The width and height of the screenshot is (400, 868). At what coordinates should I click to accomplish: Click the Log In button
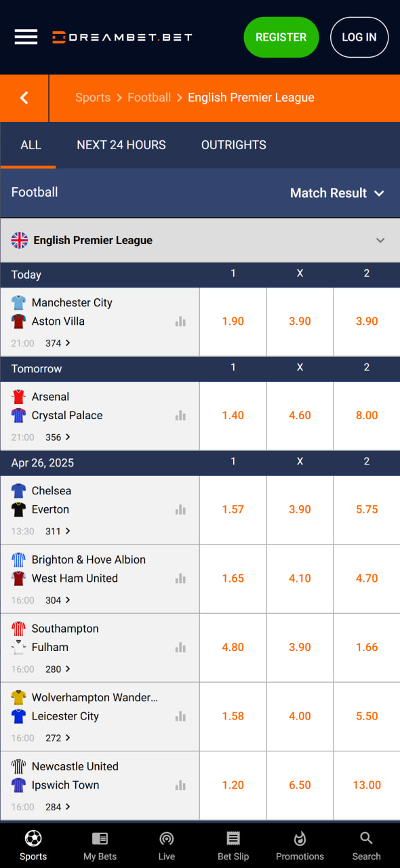pyautogui.click(x=359, y=37)
